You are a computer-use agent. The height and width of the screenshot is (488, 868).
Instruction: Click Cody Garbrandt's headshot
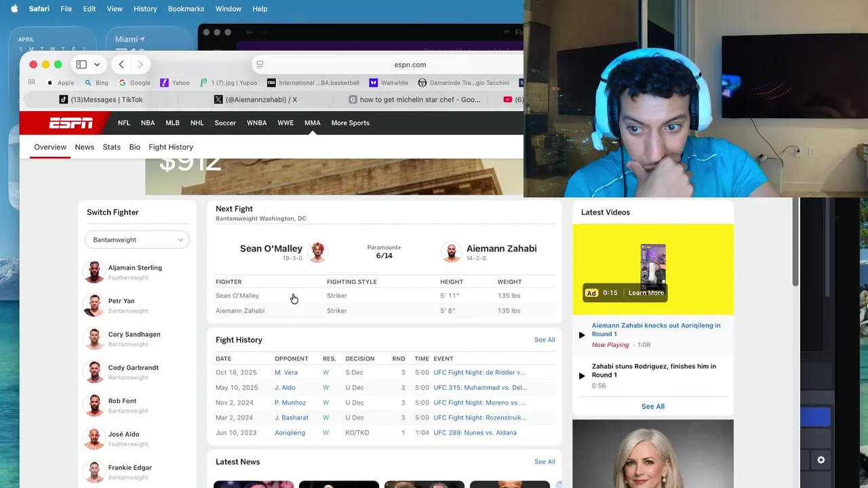coord(94,372)
